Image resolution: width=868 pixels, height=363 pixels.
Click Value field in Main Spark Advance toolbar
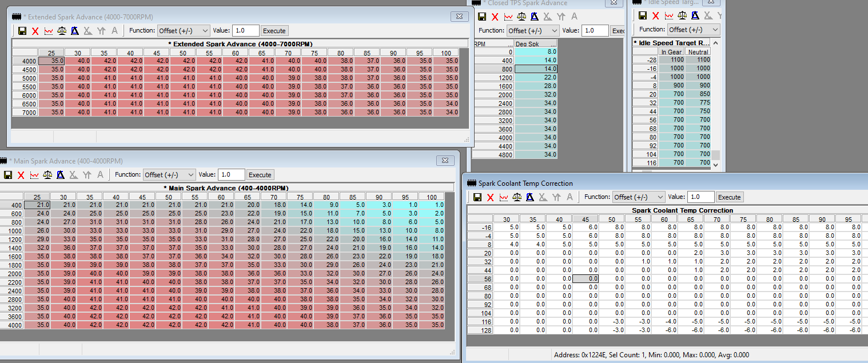pyautogui.click(x=231, y=175)
